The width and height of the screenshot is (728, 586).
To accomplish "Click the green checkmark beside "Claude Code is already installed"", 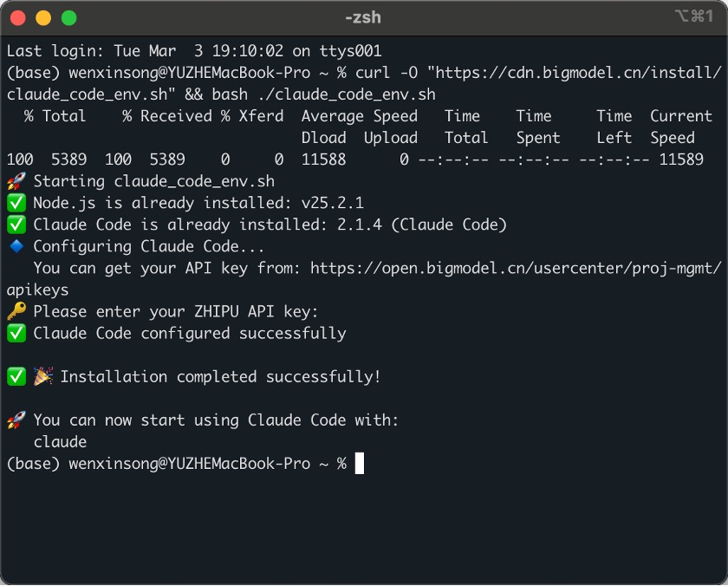I will pos(16,225).
